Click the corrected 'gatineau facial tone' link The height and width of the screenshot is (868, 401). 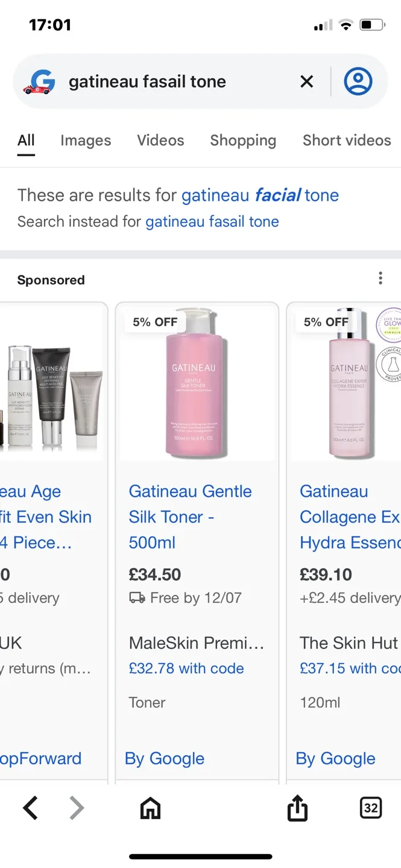click(x=260, y=195)
